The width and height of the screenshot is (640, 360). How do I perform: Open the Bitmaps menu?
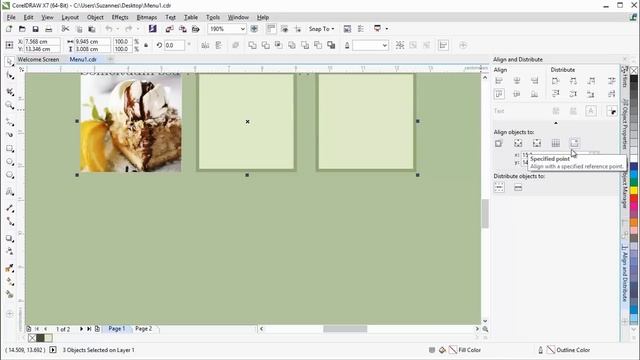click(147, 17)
